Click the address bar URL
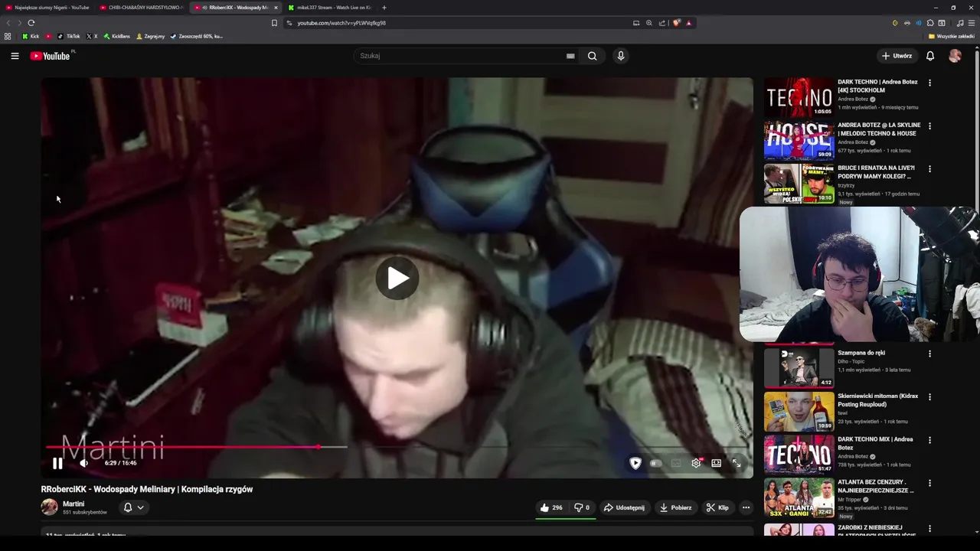 point(341,23)
